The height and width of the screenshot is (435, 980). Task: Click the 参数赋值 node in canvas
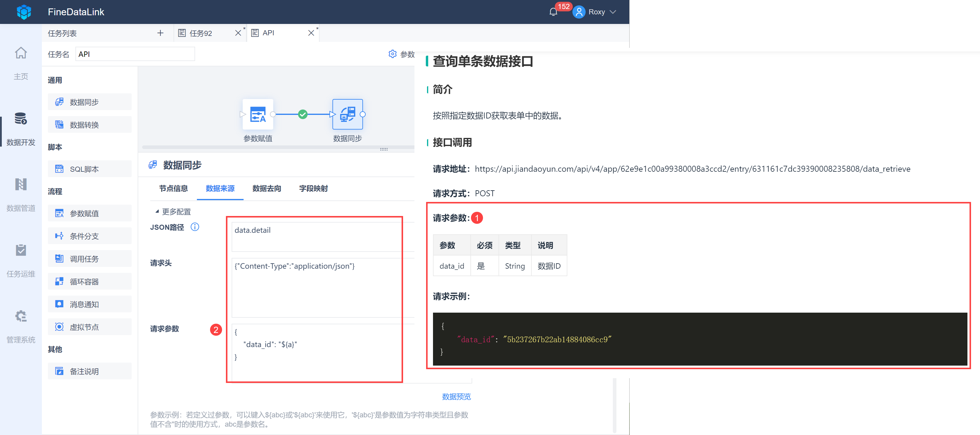click(x=258, y=115)
